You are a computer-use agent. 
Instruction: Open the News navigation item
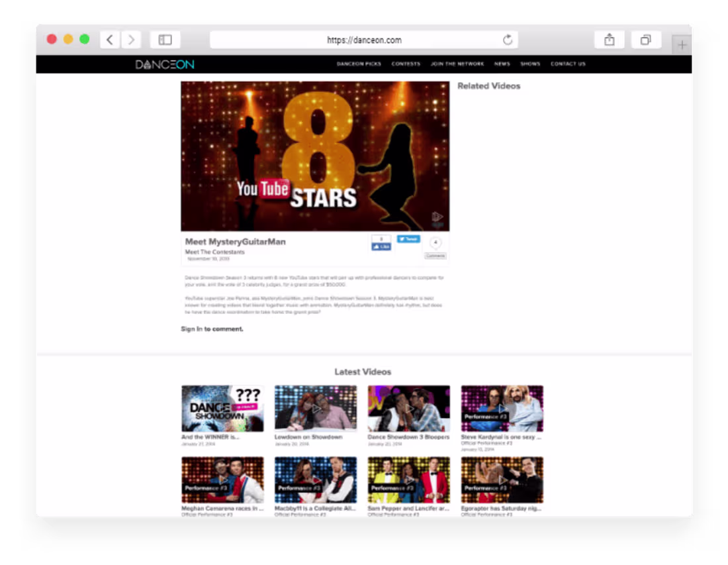502,64
